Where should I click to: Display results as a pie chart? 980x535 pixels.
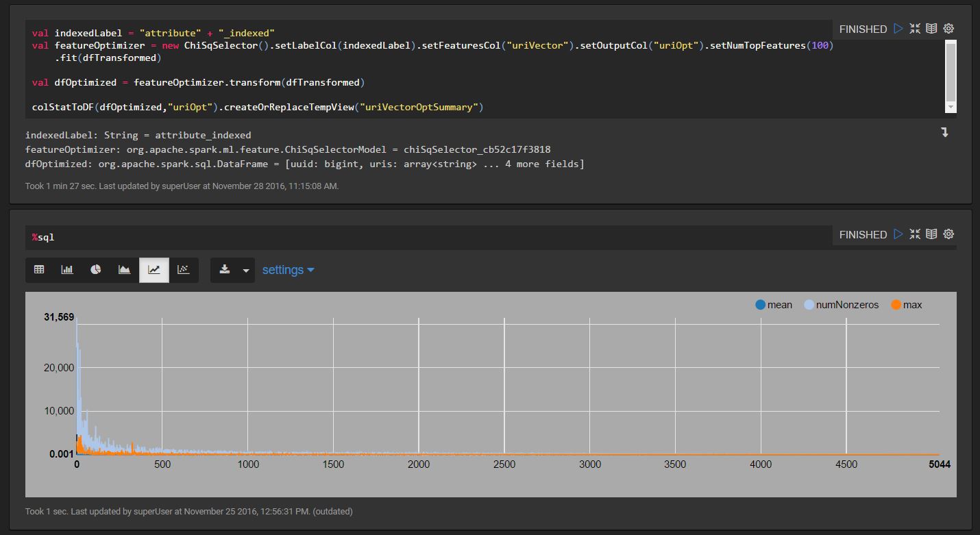click(95, 269)
